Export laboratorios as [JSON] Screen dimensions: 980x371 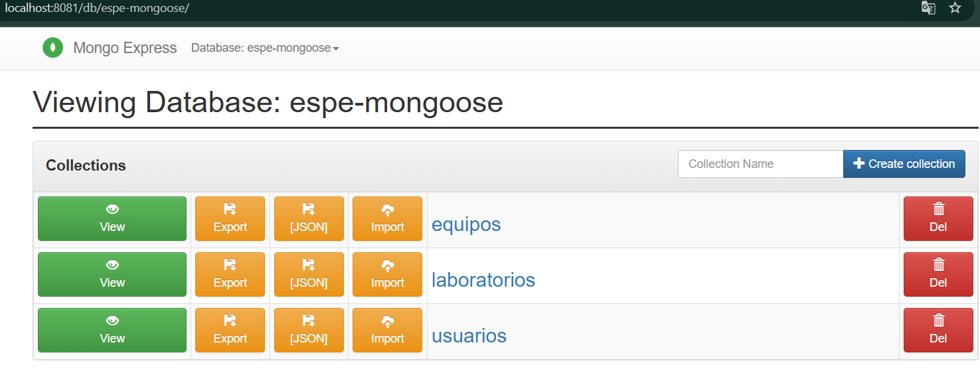pos(309,275)
